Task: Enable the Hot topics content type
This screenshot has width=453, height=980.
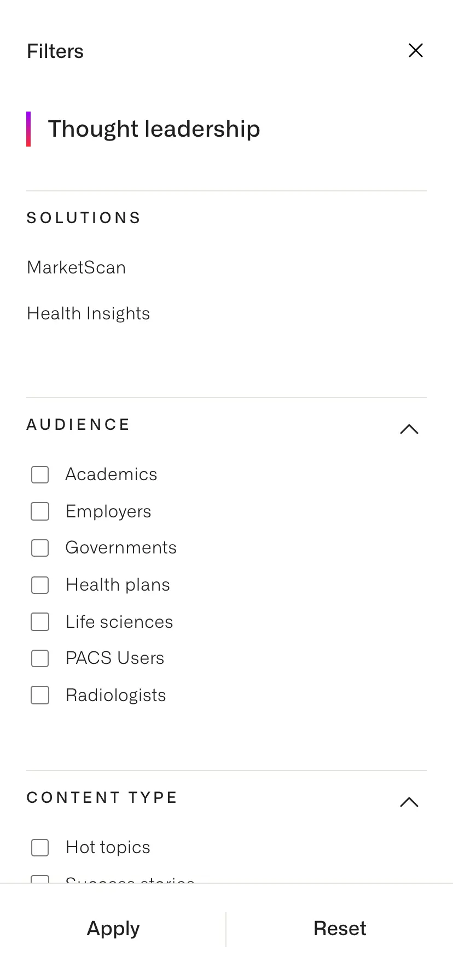Action: click(x=40, y=848)
